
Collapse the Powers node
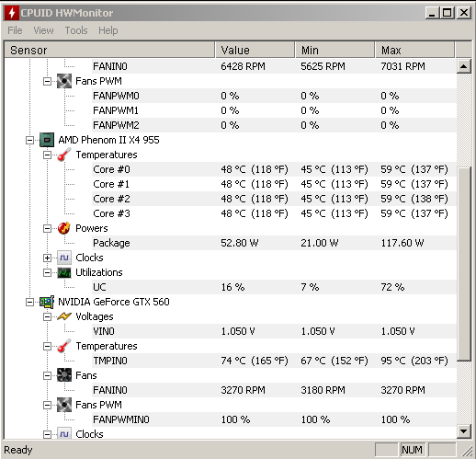[47, 228]
